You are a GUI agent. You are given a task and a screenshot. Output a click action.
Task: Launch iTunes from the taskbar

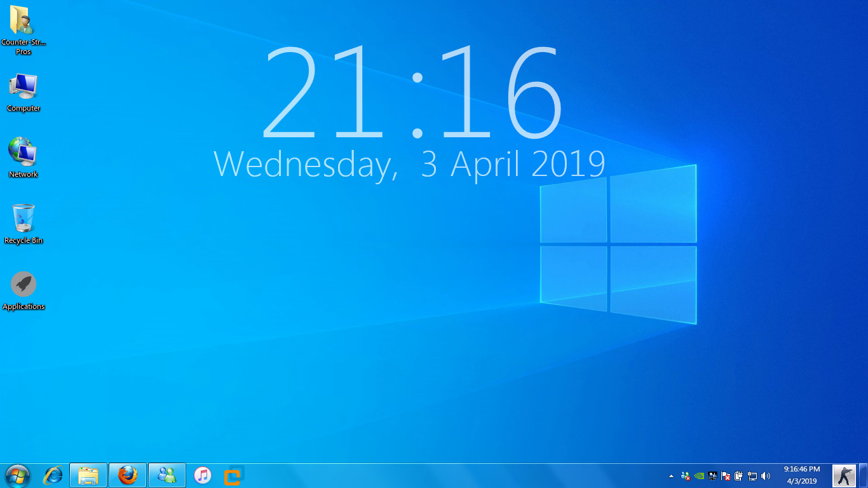click(202, 475)
